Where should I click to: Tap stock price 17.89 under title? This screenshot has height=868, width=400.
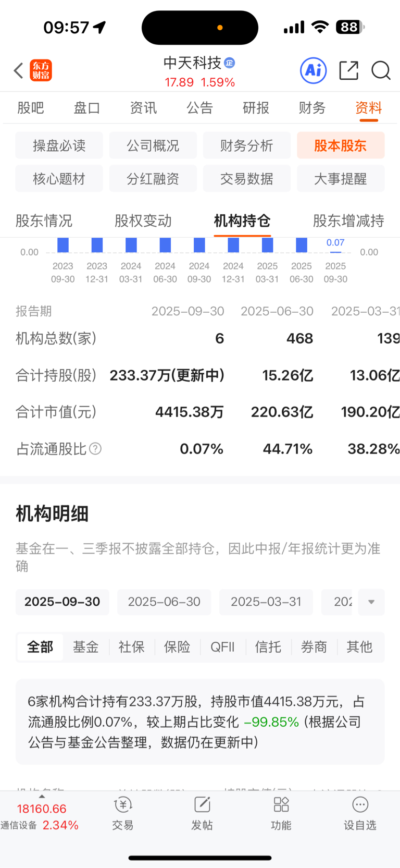point(179,82)
